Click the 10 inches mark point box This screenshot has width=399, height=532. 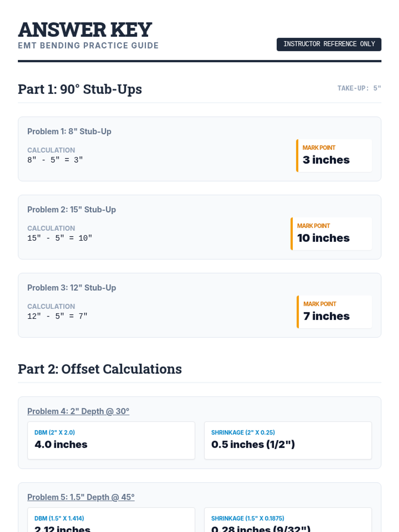(331, 234)
